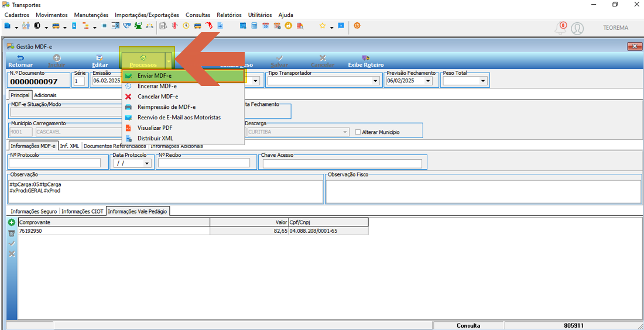The height and width of the screenshot is (330, 644).
Task: Choose Reenvio de E-Mail aos Motoristas
Action: pyautogui.click(x=184, y=118)
